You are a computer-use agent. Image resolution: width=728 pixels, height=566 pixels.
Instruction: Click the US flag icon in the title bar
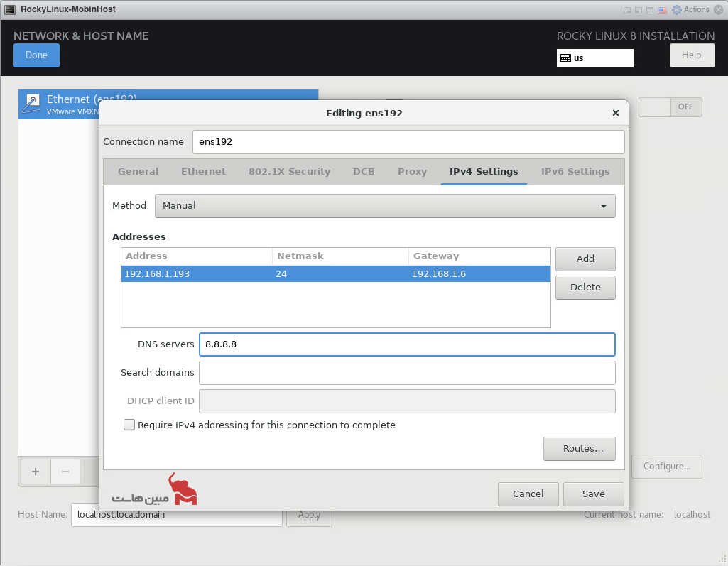click(662, 10)
